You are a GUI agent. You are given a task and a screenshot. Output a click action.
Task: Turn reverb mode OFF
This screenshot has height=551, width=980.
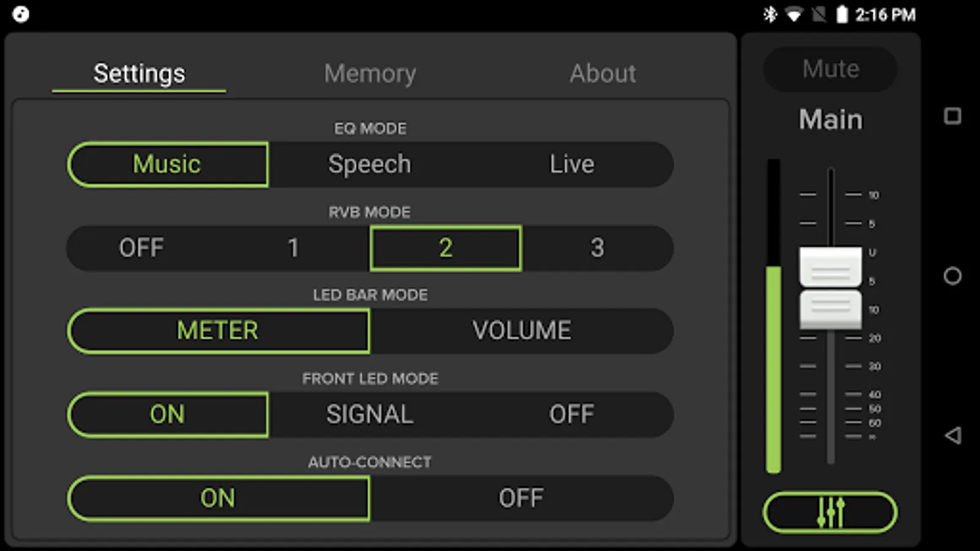click(x=141, y=248)
